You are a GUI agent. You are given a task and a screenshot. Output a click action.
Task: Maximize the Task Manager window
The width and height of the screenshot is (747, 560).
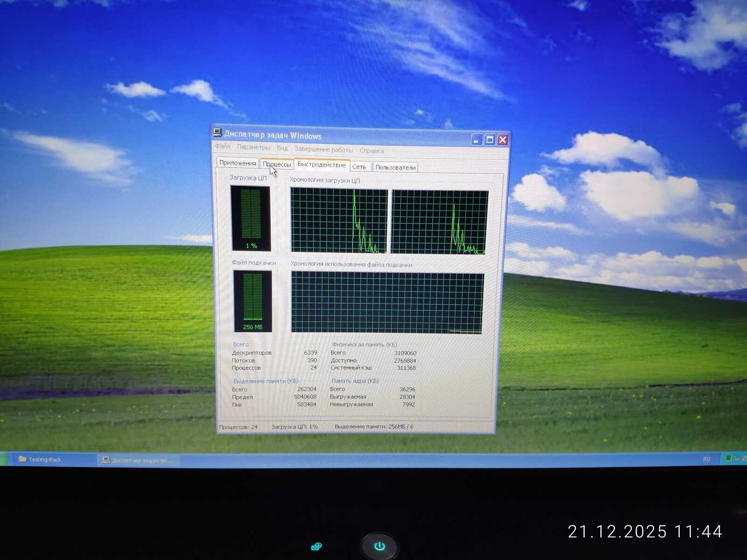point(490,140)
